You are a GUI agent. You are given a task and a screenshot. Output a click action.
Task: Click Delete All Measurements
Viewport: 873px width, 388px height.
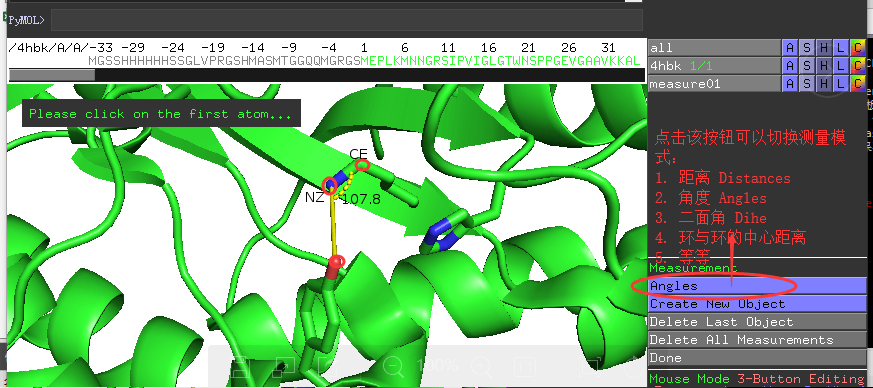pyautogui.click(x=758, y=340)
